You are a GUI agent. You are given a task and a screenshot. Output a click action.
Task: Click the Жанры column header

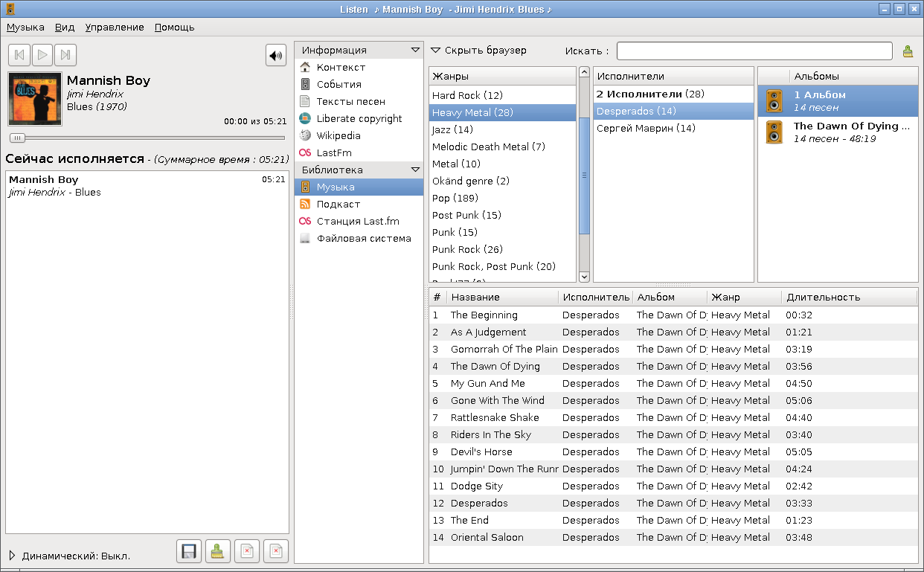[502, 76]
